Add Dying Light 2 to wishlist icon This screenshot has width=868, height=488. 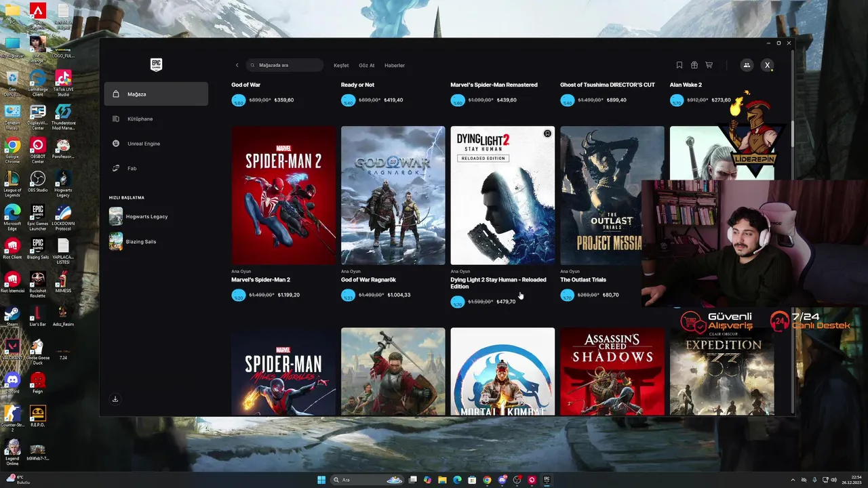point(547,134)
